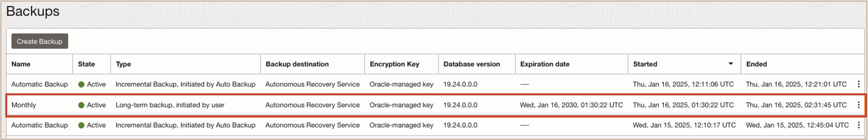Open three-dot menu for Monthly backup row
Screen dimensions: 868x140
click(858, 105)
